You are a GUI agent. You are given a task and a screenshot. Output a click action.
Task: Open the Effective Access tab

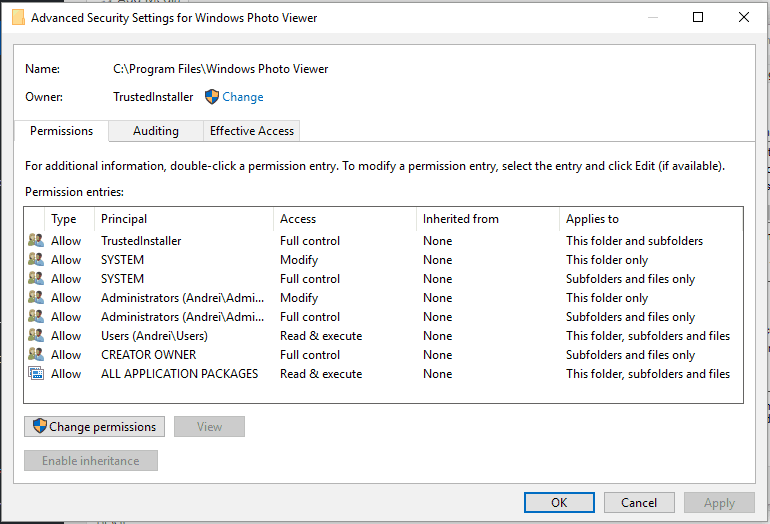pyautogui.click(x=251, y=131)
